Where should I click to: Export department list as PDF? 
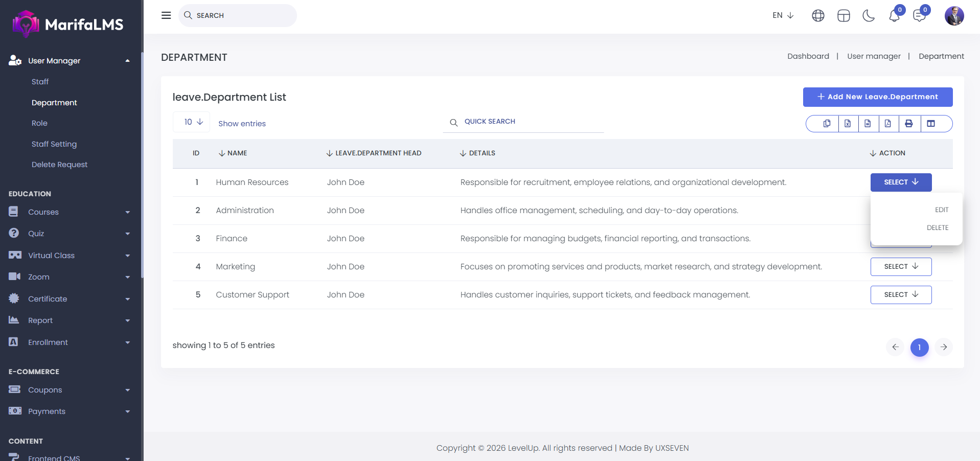pos(888,124)
